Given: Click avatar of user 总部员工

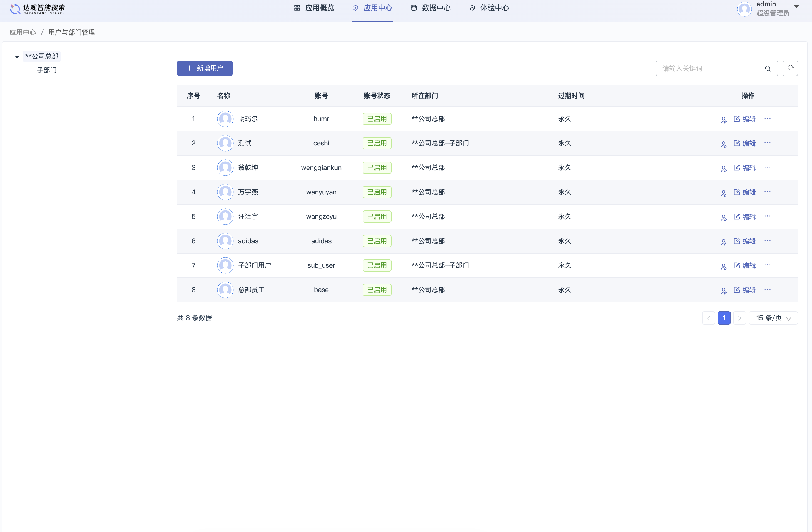Looking at the screenshot, I should [x=225, y=290].
